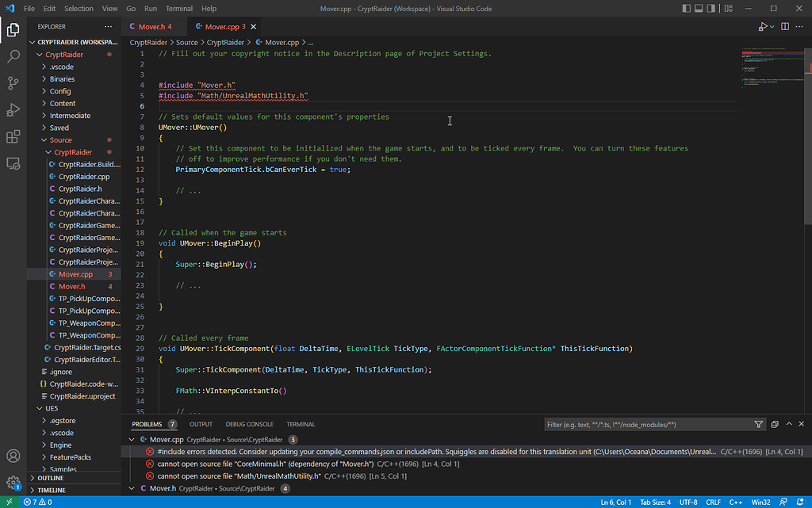
Task: Open the Extensions view
Action: point(13,137)
